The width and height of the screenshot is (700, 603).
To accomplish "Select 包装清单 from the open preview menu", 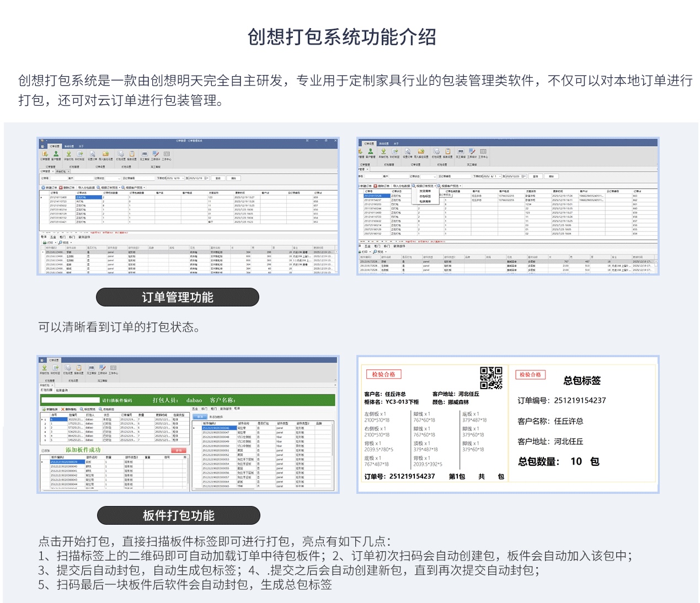I will coord(425,201).
